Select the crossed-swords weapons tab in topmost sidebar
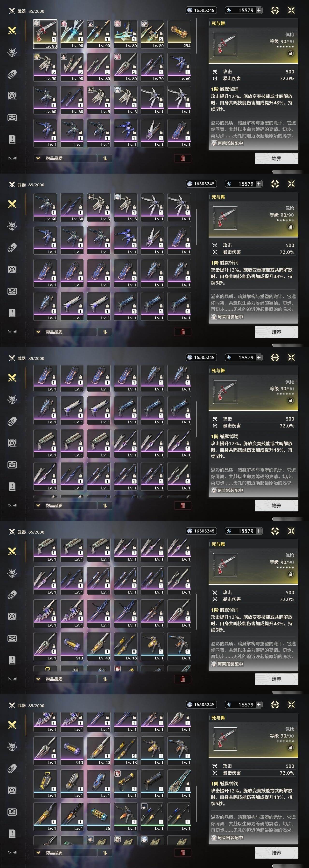 (x=12, y=31)
